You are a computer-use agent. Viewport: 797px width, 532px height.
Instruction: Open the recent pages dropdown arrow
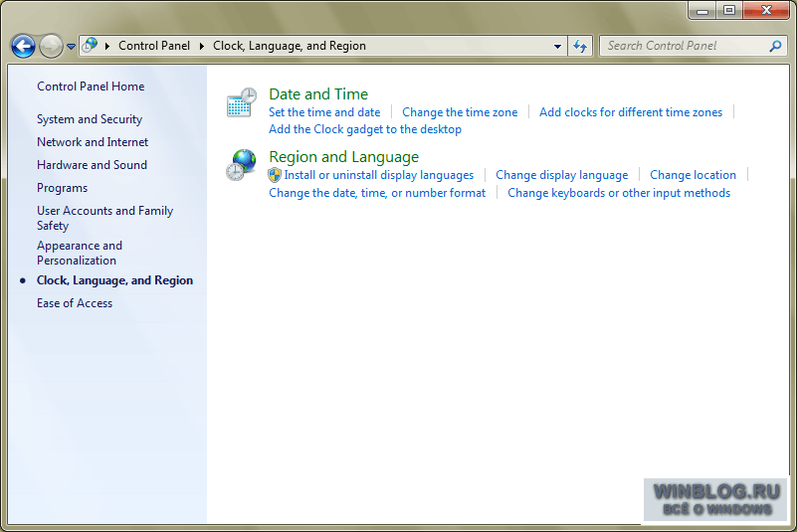[72, 46]
